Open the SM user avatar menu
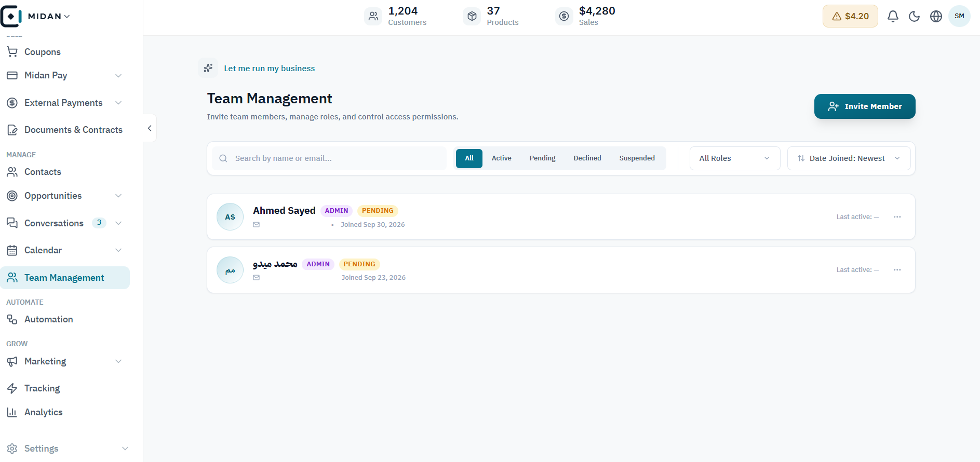The height and width of the screenshot is (462, 980). pyautogui.click(x=959, y=16)
